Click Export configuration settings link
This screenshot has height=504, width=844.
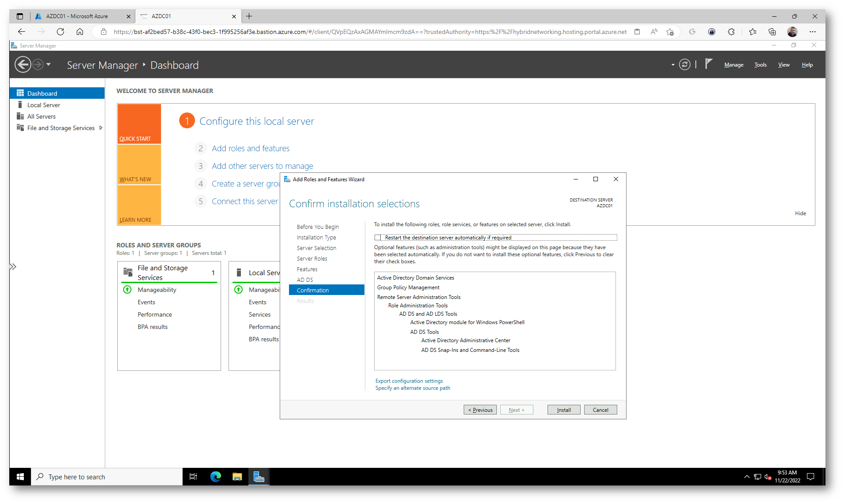(x=409, y=381)
